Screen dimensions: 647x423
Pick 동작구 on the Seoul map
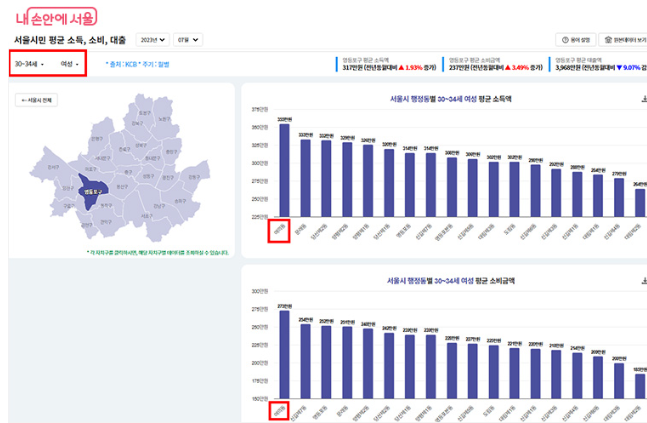pyautogui.click(x=106, y=205)
